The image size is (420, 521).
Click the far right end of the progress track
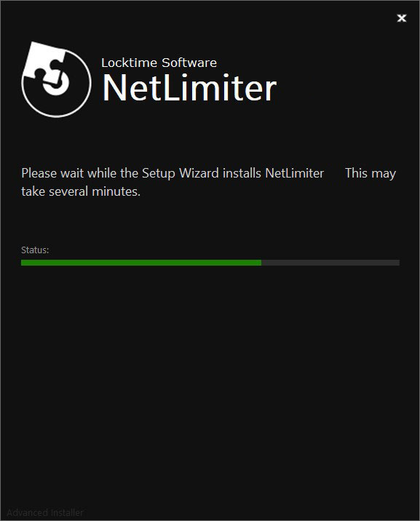[397, 263]
